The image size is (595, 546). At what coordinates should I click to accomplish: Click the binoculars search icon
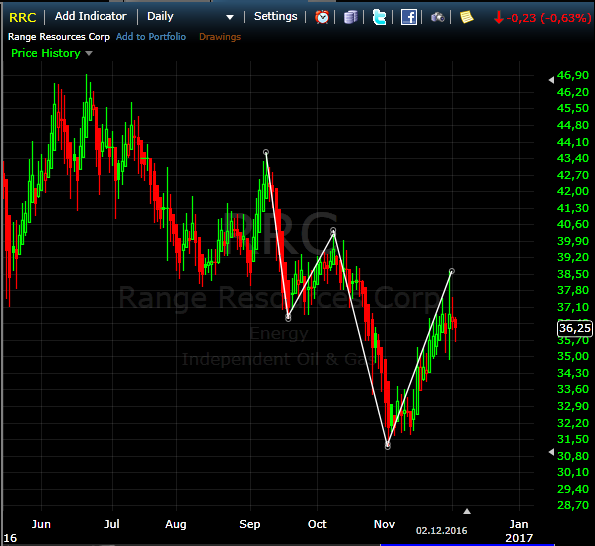(438, 17)
